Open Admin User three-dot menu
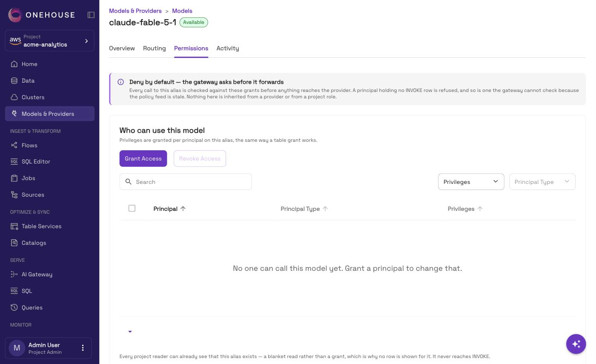The width and height of the screenshot is (596, 364). [83, 348]
